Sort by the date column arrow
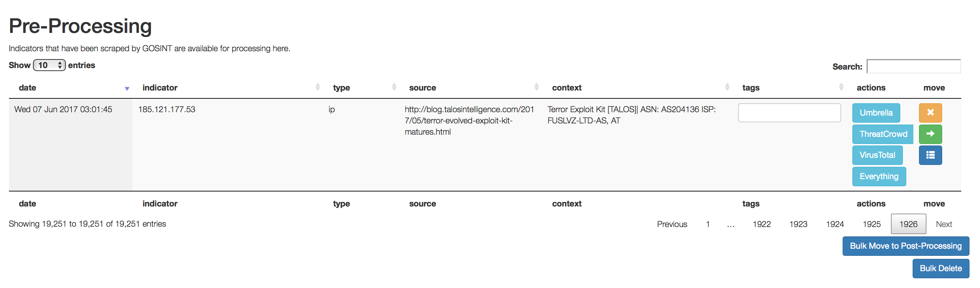Viewport: 980px width, 288px height. click(x=127, y=89)
